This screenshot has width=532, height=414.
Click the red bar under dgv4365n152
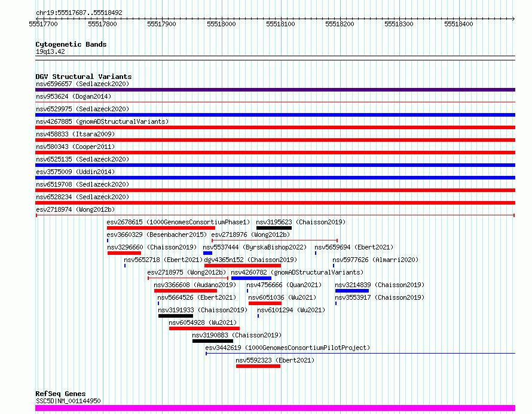243,266
